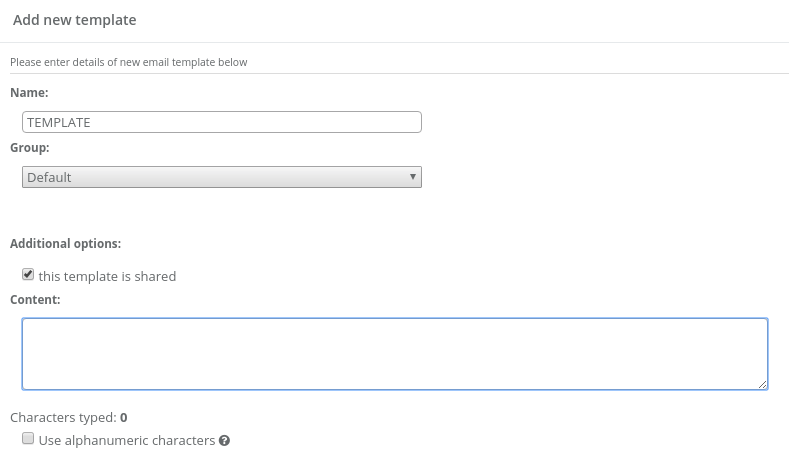Click the 'Name:' field label
This screenshot has height=462, width=789.
30,92
